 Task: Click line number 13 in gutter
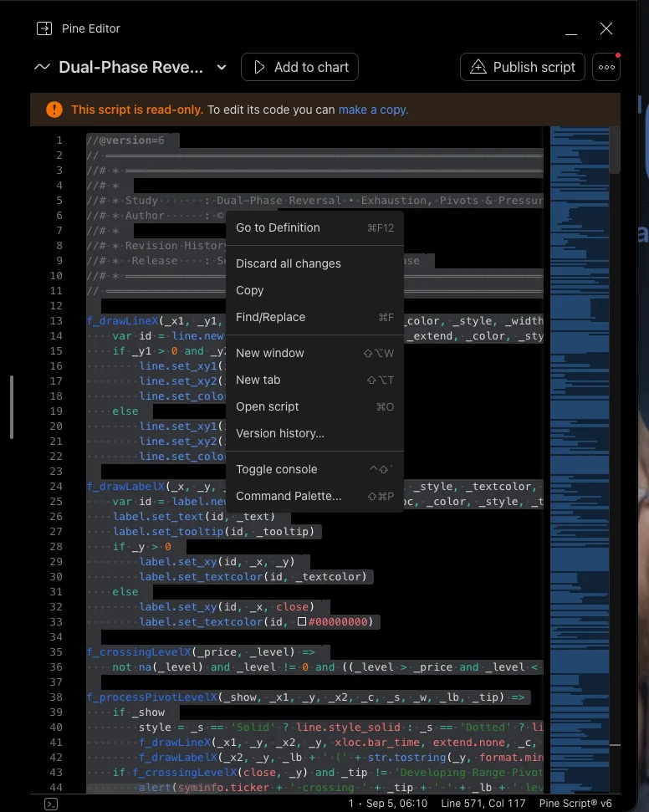pyautogui.click(x=56, y=321)
